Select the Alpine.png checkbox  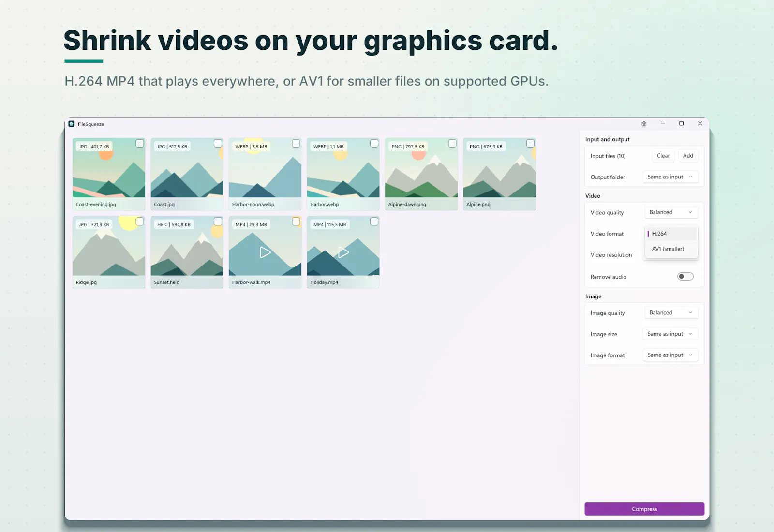[x=530, y=143]
